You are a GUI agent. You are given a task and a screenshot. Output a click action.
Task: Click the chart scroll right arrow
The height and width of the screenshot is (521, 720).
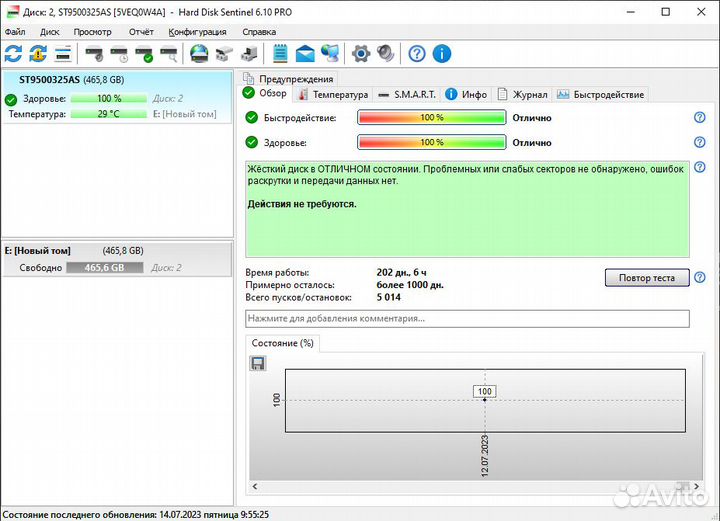[x=697, y=486]
